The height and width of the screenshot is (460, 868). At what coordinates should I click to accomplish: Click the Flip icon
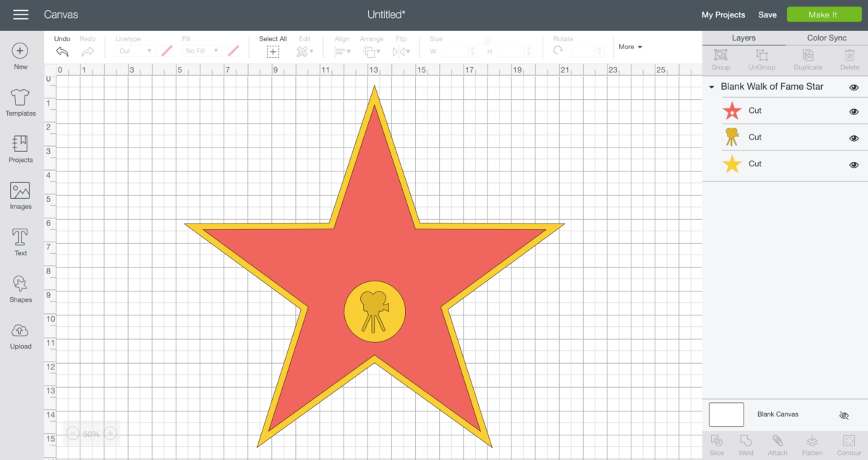tap(400, 51)
